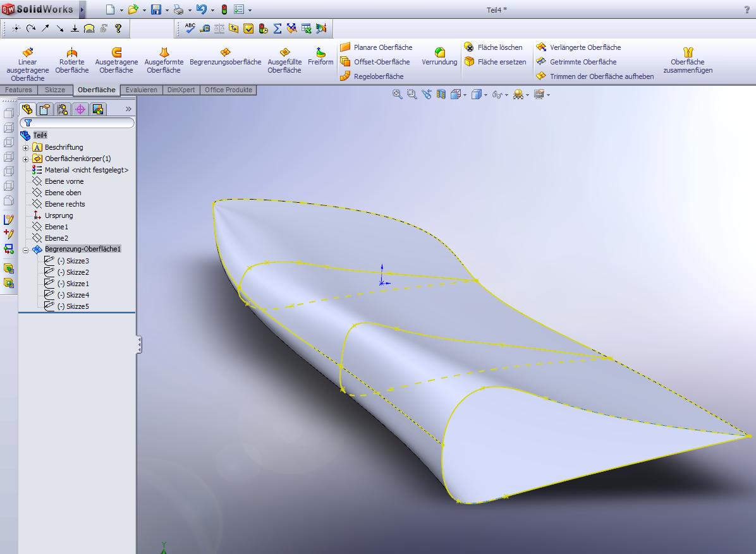756x554 pixels.
Task: Open the DisplayManager panel tab
Action: pyautogui.click(x=98, y=109)
